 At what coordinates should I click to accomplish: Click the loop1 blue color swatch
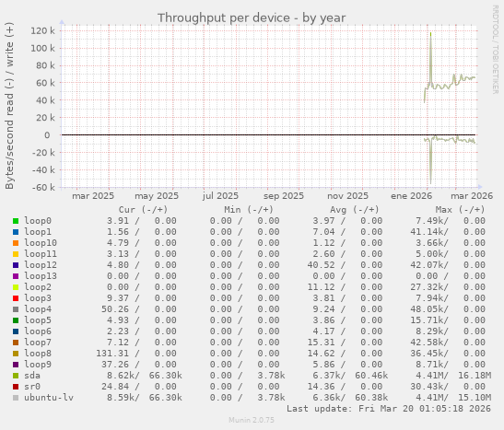(x=16, y=232)
